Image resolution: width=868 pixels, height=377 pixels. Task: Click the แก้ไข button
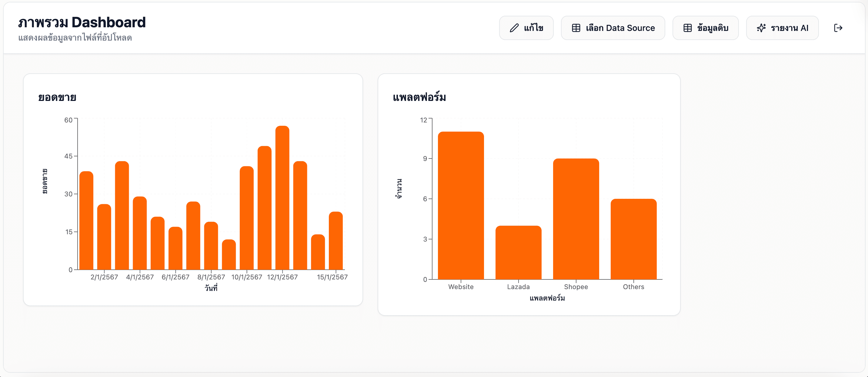(526, 28)
